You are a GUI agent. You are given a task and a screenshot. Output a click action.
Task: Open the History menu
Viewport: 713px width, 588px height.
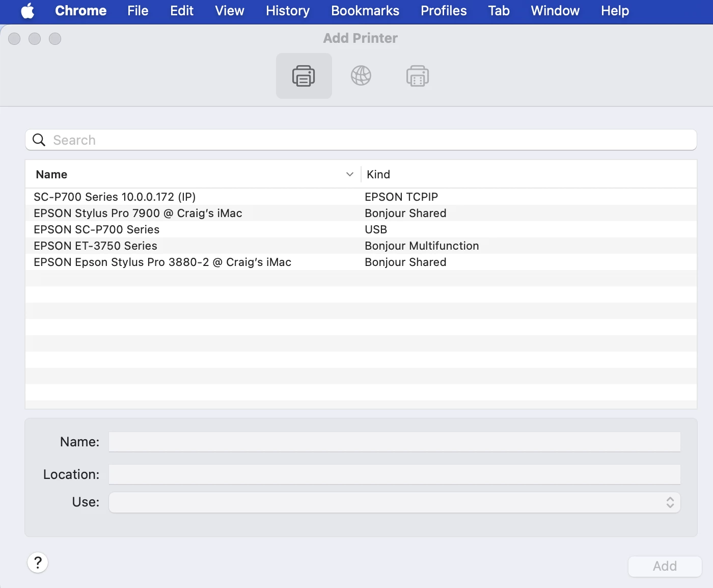(x=288, y=11)
